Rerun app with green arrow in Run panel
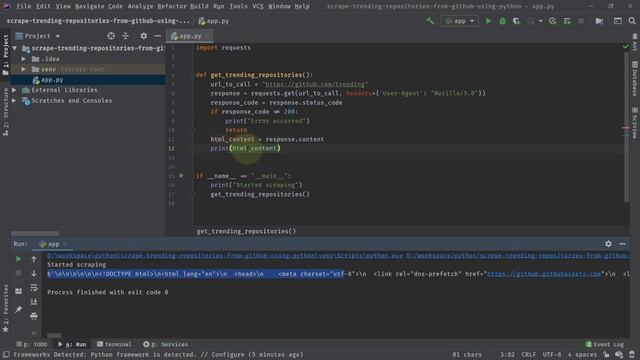 click(18, 259)
